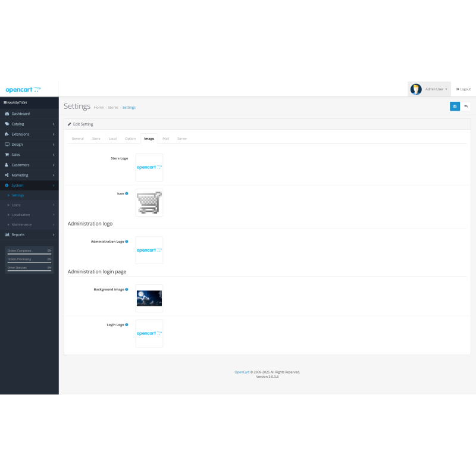Open the Settings breadcrumb link
This screenshot has width=476, height=476.
point(129,108)
